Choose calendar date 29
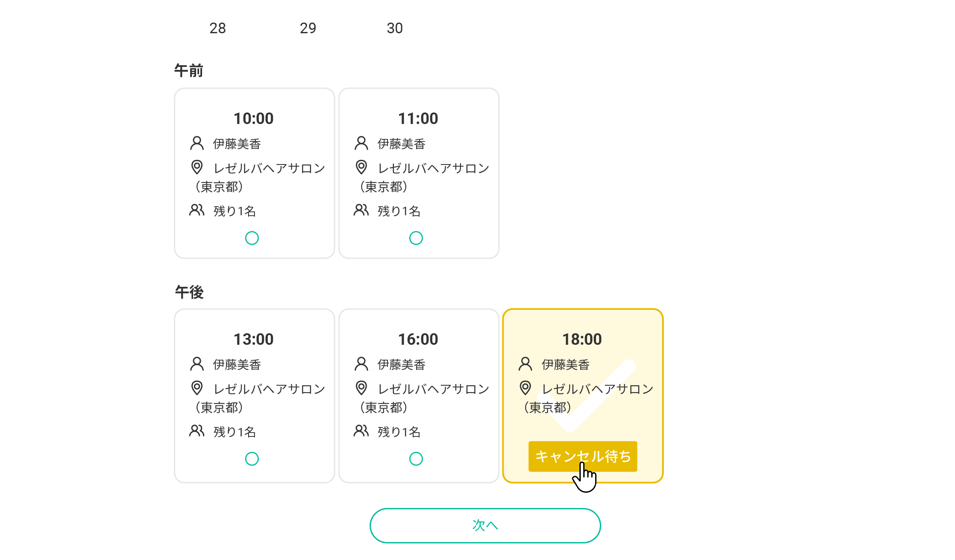This screenshot has height=560, width=955. [308, 28]
